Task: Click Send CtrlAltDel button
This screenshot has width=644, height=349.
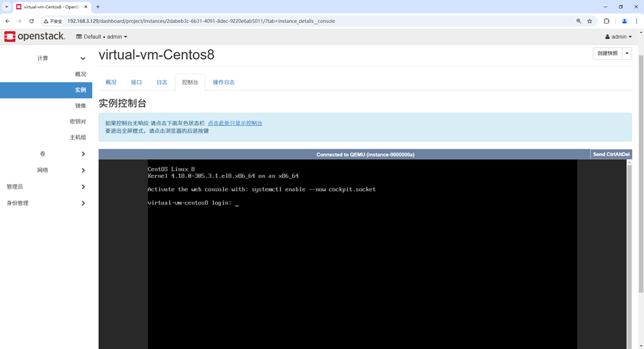Action: (611, 154)
